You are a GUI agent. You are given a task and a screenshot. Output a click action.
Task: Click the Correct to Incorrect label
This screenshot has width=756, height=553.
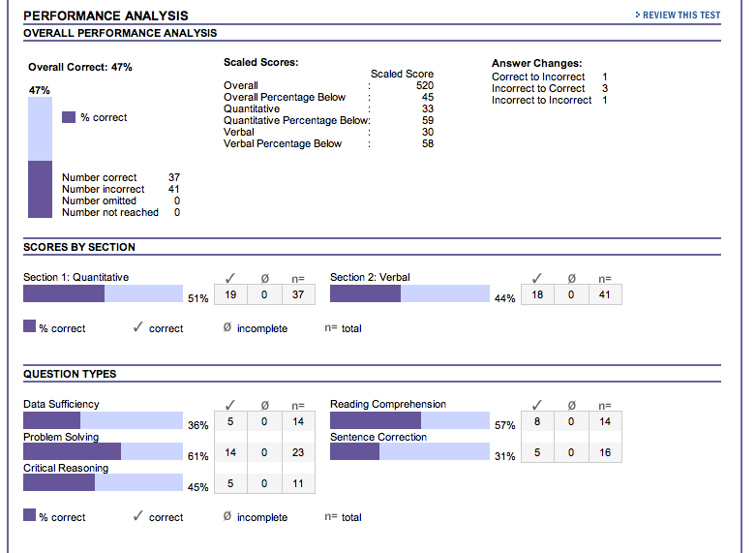coord(538,77)
